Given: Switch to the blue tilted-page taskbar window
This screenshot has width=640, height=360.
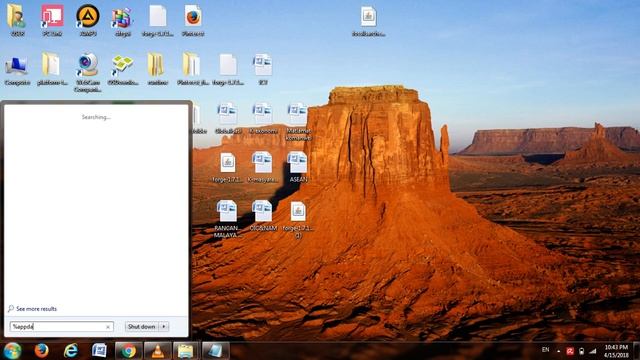Looking at the screenshot, I should click(x=216, y=351).
